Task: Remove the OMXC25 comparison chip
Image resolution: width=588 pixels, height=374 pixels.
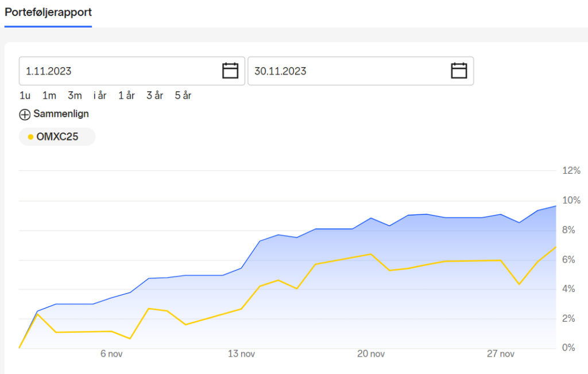Action: point(57,137)
